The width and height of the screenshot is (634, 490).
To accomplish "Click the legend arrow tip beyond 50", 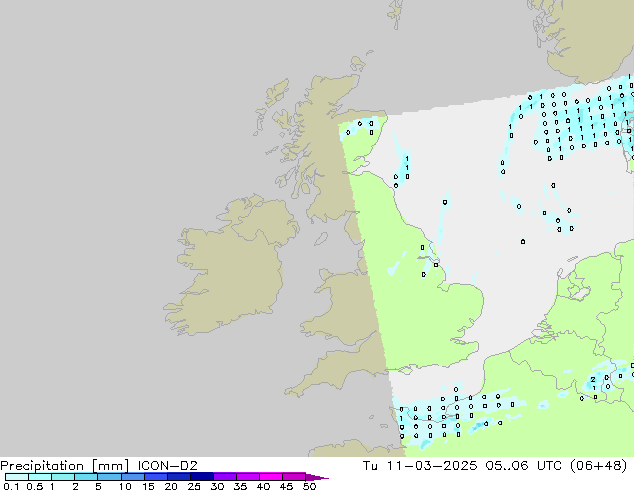I will tap(317, 477).
